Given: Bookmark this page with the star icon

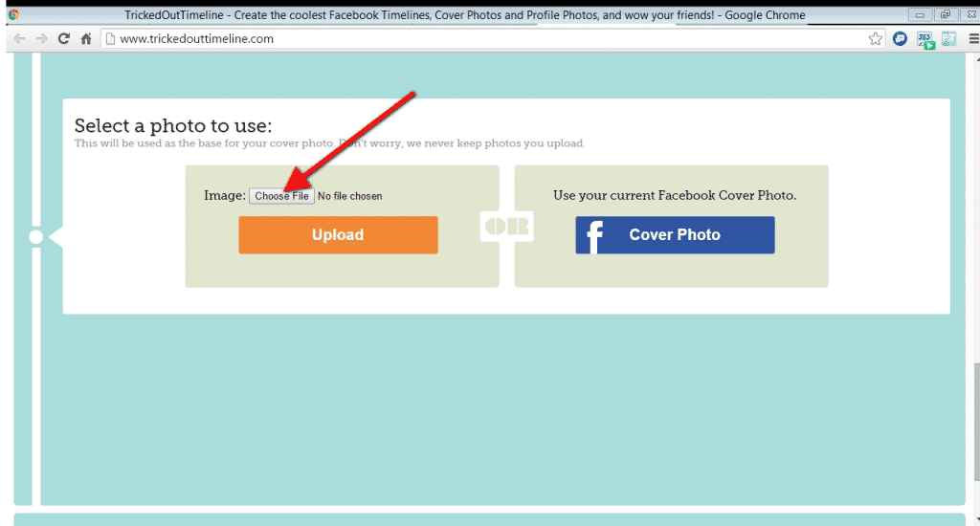Looking at the screenshot, I should pyautogui.click(x=875, y=38).
